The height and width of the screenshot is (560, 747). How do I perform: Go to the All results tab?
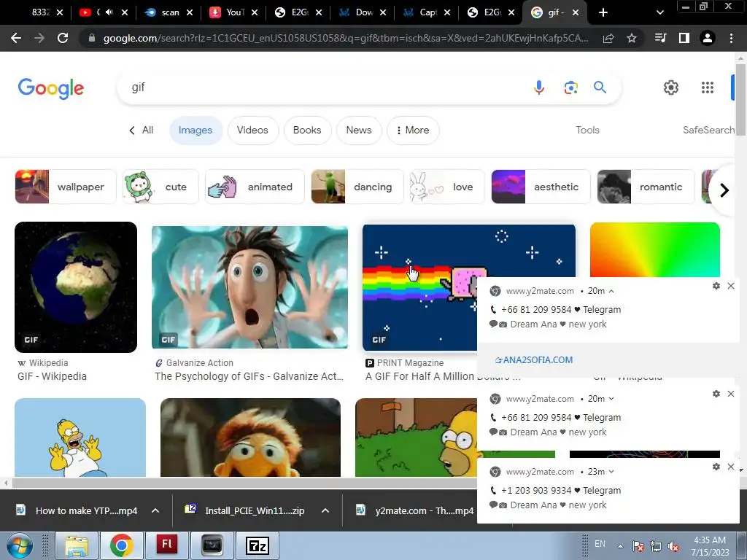(x=142, y=130)
